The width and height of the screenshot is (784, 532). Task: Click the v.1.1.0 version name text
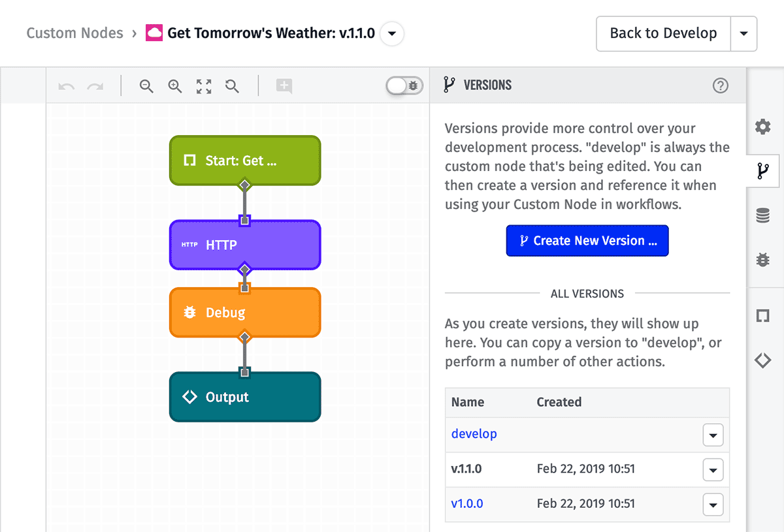tap(466, 469)
